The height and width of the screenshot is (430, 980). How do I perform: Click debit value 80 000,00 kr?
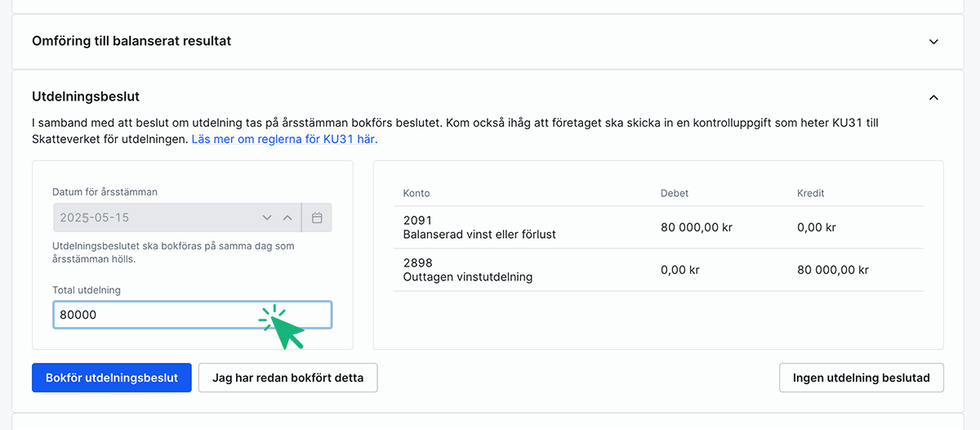point(697,227)
